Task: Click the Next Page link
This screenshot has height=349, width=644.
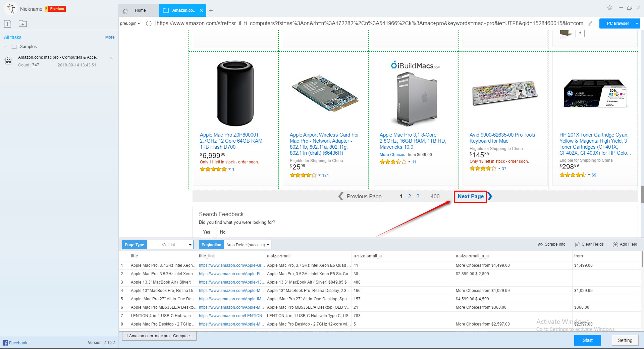Action: click(471, 196)
